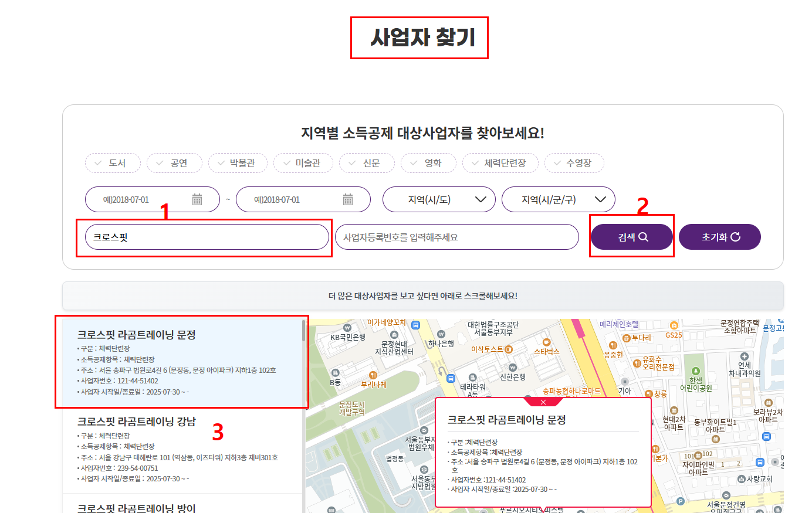The height and width of the screenshot is (513, 812).
Task: Toggle the 신문 category chip
Action: click(367, 163)
